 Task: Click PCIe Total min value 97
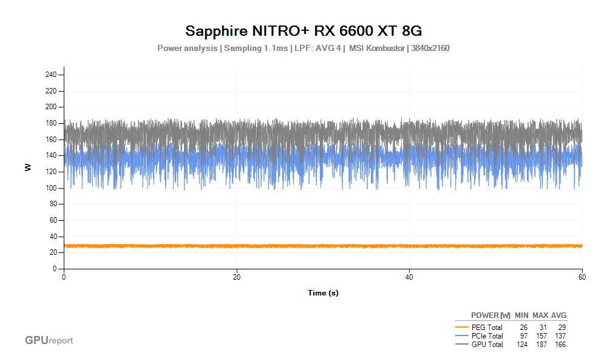pos(524,335)
